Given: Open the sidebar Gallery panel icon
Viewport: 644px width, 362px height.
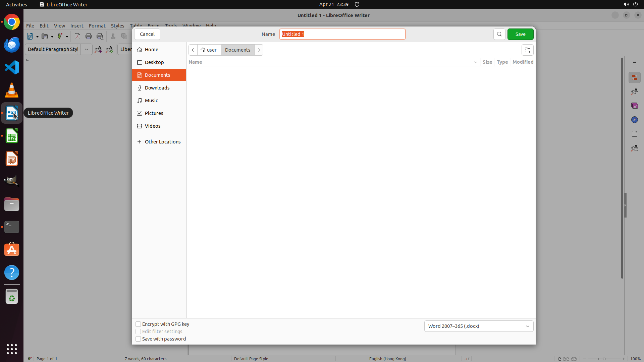Looking at the screenshot, I should [x=634, y=106].
